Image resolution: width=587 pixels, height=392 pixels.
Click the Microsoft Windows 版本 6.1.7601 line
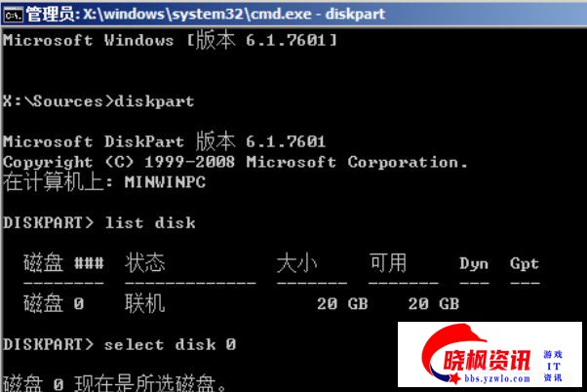[171, 39]
